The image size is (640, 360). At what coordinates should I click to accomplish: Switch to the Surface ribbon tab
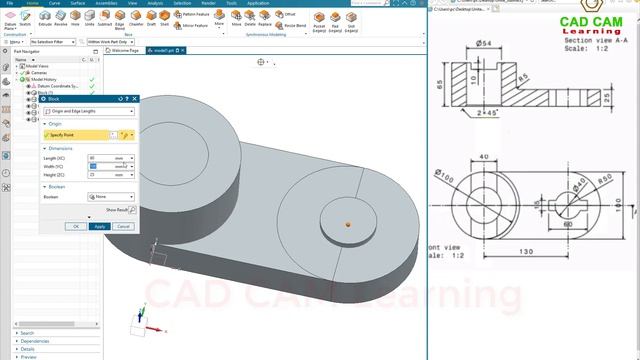pos(78,3)
